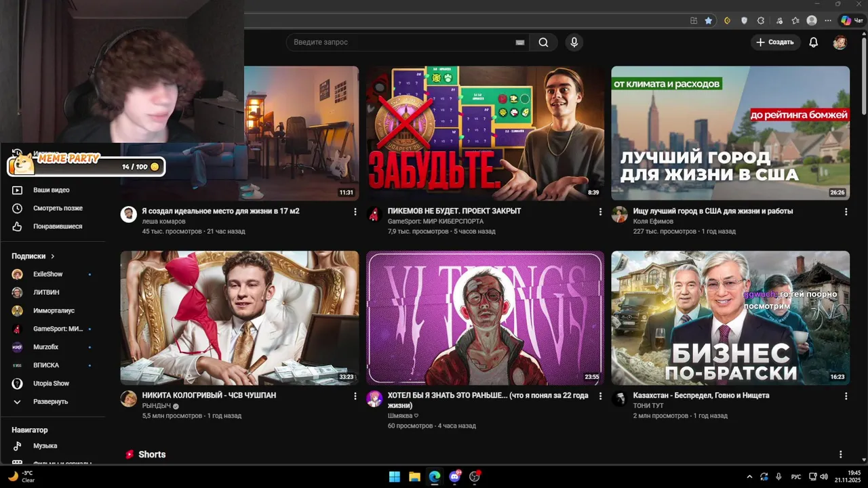Viewport: 868px width, 488px height.
Task: Open Ваши видео in the sidebar
Action: tap(52, 190)
